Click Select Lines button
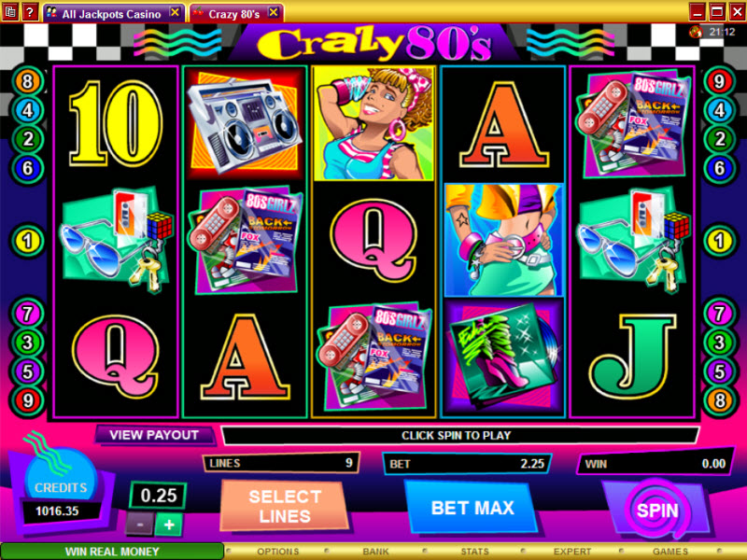The height and width of the screenshot is (560, 747). [285, 506]
